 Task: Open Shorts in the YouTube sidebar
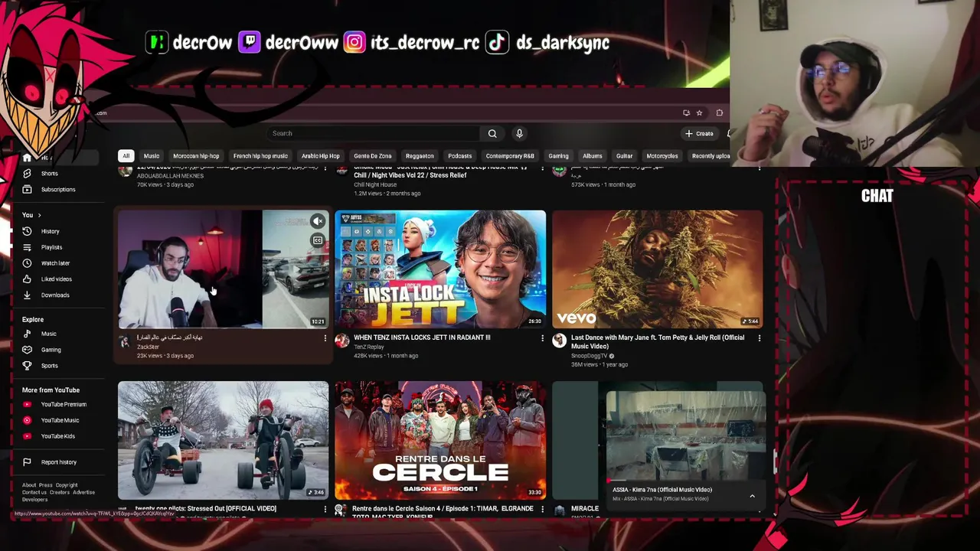coord(49,174)
